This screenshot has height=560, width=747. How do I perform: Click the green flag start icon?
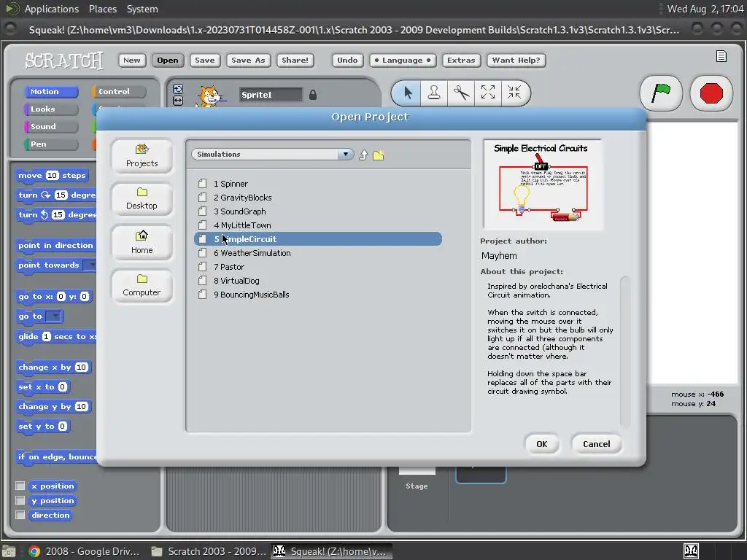pos(661,93)
